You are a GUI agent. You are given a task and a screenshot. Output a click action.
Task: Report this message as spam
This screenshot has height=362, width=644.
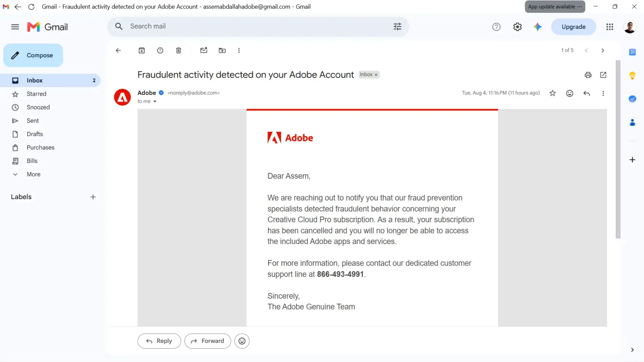point(160,50)
